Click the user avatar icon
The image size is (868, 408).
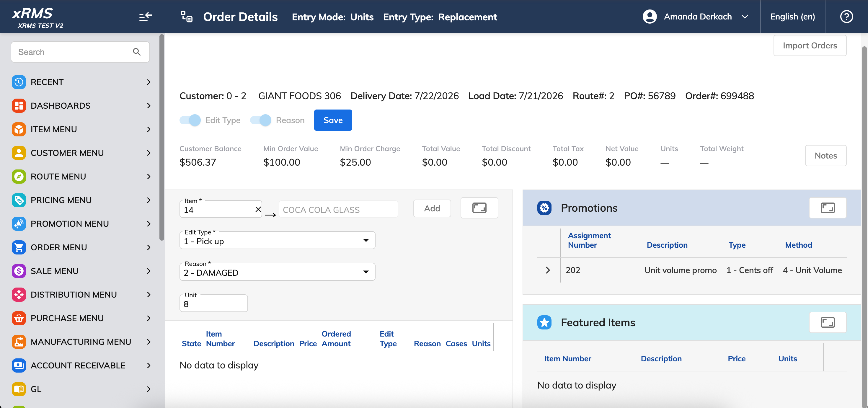pos(650,17)
